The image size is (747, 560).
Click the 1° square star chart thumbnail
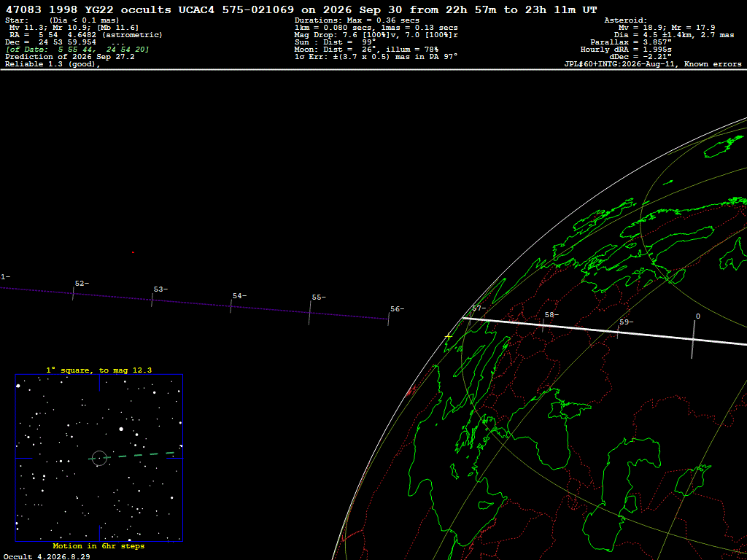tap(99, 458)
